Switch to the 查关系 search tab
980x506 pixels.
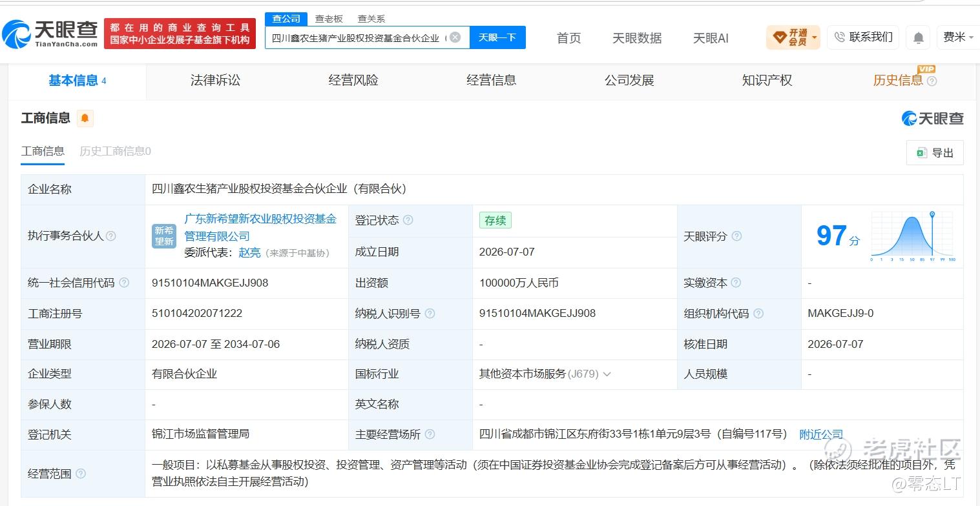371,19
